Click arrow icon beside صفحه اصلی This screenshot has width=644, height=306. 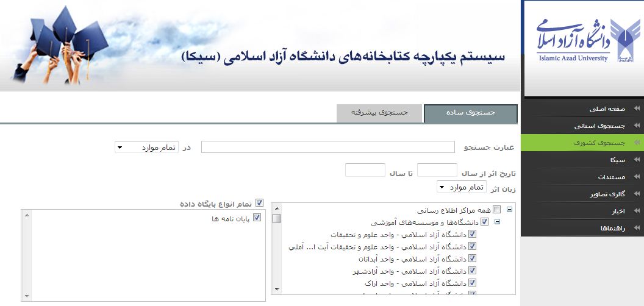click(x=637, y=109)
